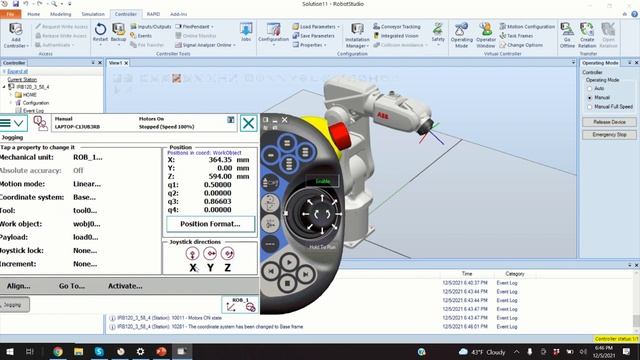This screenshot has width=640, height=360.
Task: Click the FlexPendant play button
Action: tap(289, 262)
